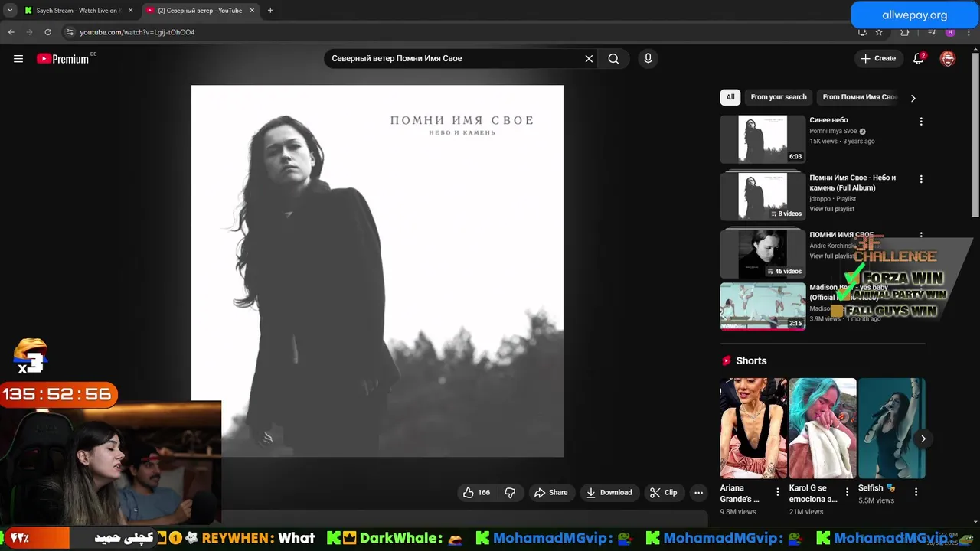
Task: Open more options for Небо и камень album
Action: [x=921, y=179]
